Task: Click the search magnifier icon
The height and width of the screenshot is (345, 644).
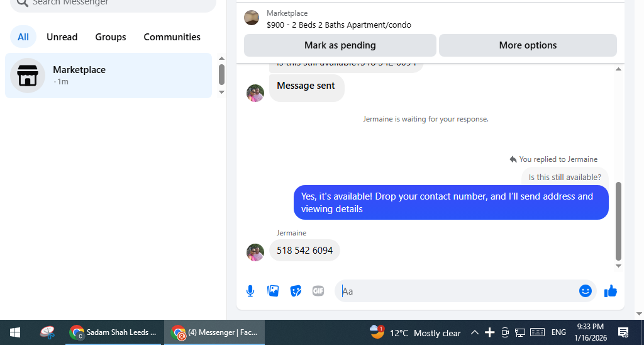Action: point(23,3)
